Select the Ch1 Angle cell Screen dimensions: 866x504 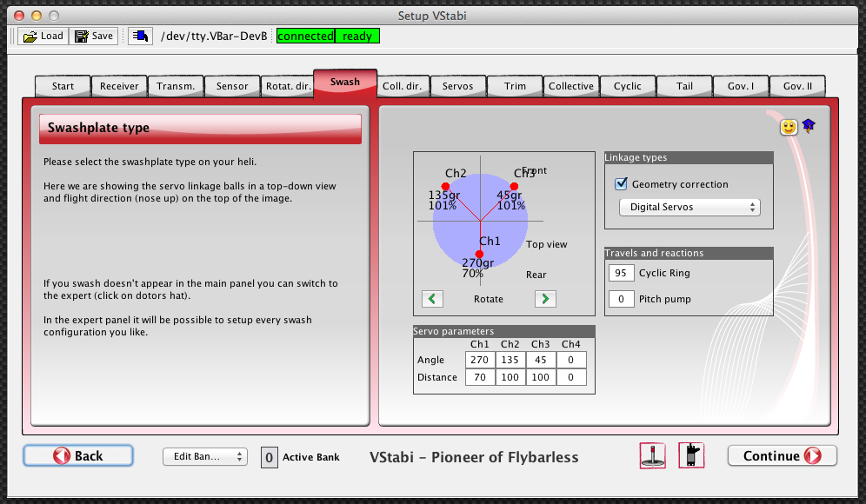point(479,360)
